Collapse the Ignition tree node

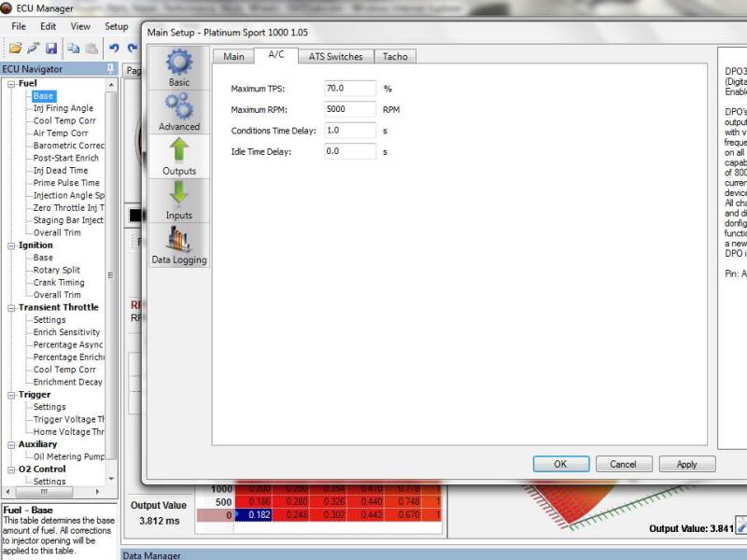[x=11, y=245]
